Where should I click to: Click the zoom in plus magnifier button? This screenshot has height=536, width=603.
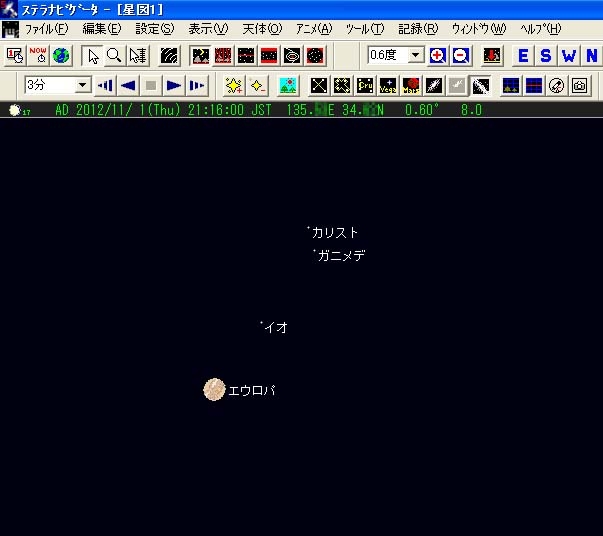tap(437, 56)
